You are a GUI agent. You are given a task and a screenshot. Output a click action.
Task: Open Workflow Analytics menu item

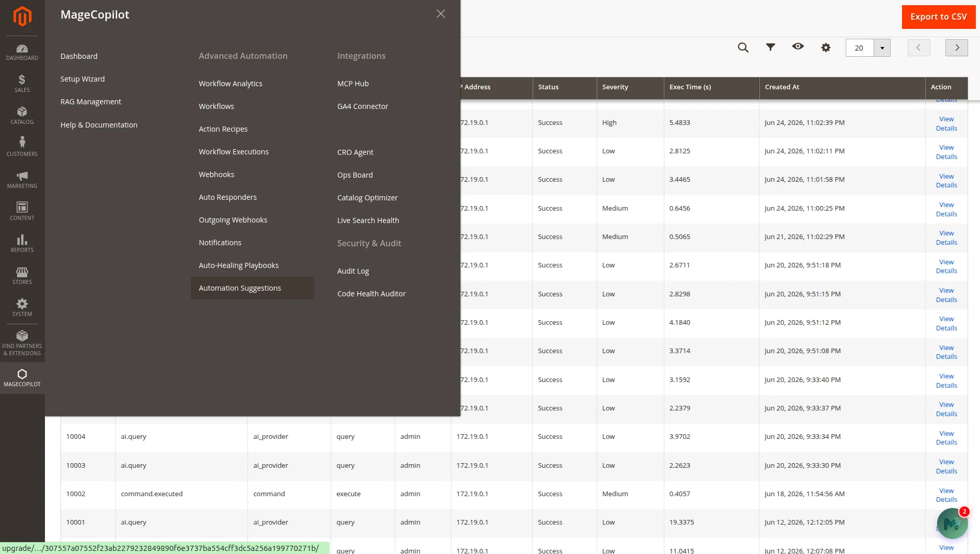230,84
